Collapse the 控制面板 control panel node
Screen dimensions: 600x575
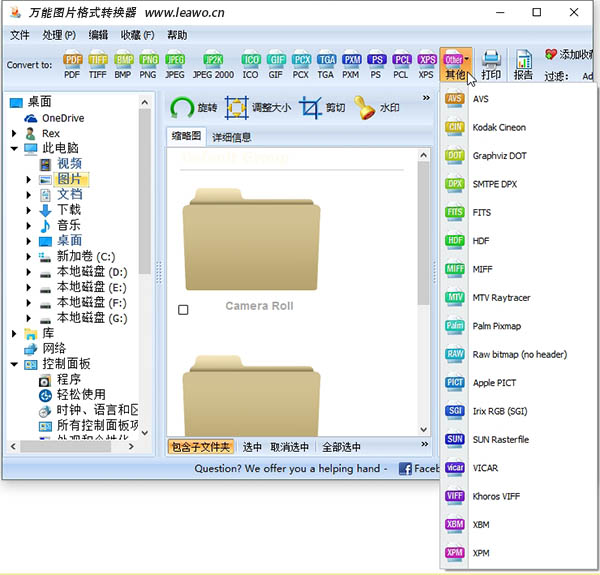14,364
